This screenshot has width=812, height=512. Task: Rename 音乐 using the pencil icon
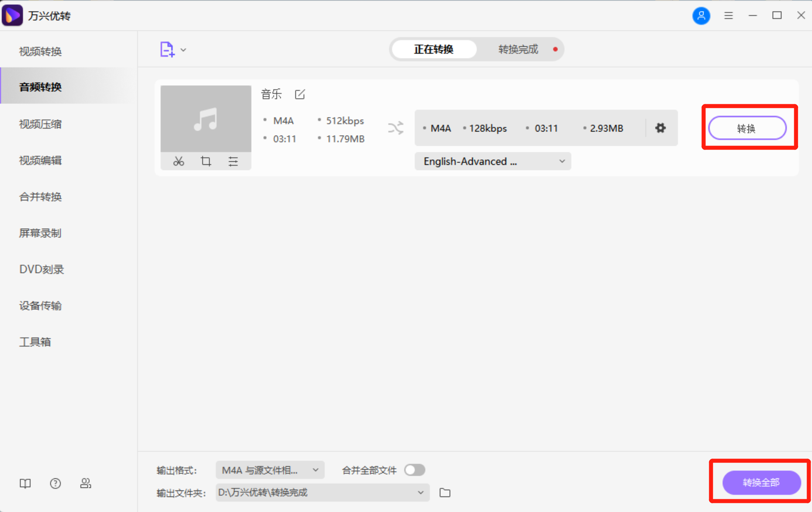point(300,94)
